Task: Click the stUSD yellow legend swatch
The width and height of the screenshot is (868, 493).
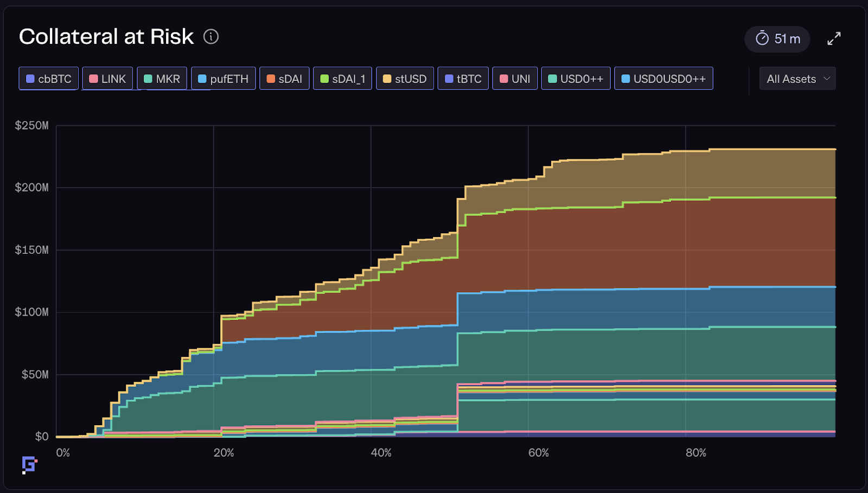Action: coord(387,79)
